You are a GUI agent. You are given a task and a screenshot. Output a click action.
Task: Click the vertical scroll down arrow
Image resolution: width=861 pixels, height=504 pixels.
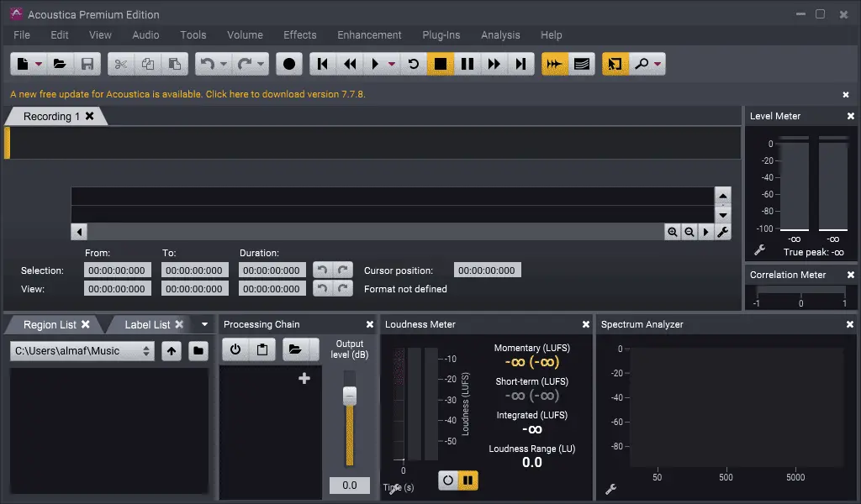click(722, 215)
